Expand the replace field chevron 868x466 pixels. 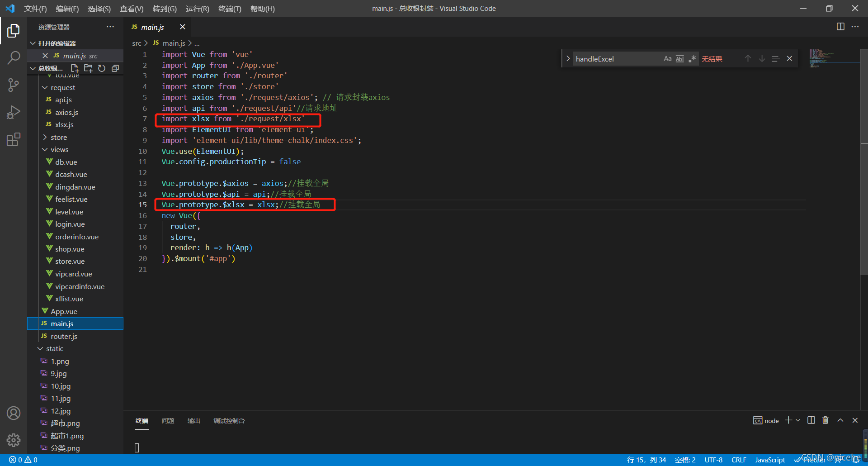click(568, 59)
